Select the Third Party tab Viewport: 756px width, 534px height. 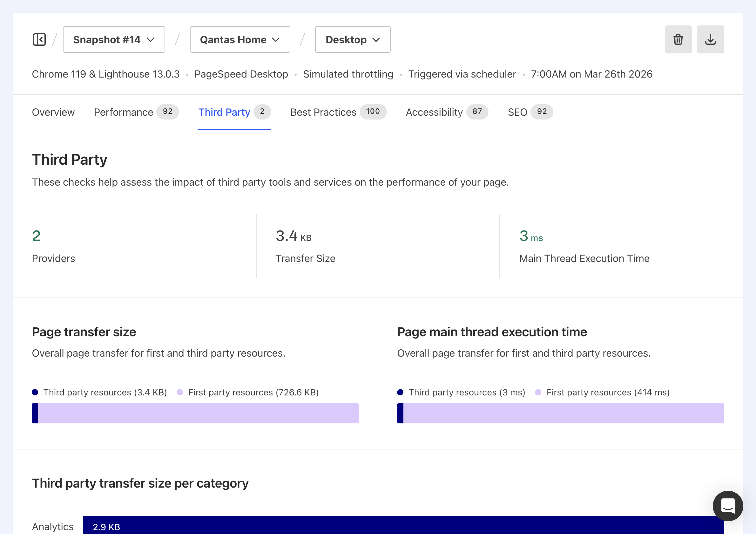click(x=224, y=112)
